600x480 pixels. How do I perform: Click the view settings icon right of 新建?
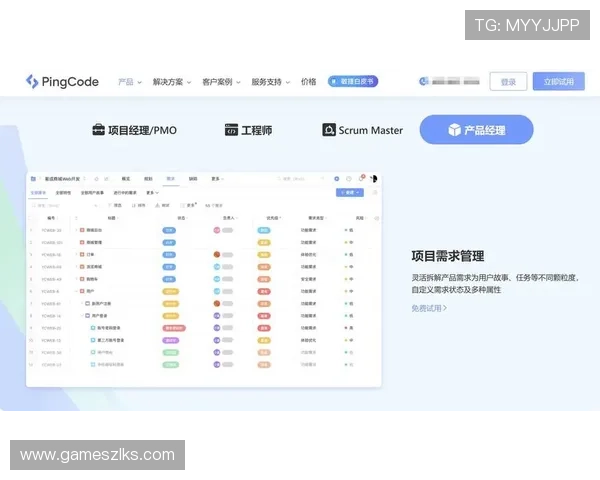coord(375,193)
